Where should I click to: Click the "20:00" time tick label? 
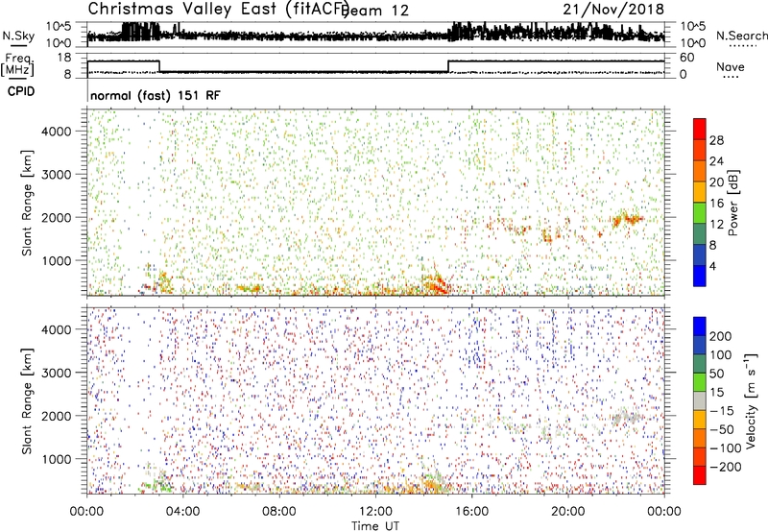click(x=568, y=512)
